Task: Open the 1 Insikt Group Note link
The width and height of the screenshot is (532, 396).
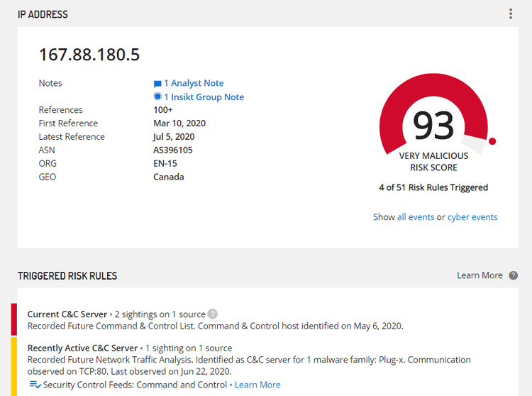Action: tap(204, 97)
